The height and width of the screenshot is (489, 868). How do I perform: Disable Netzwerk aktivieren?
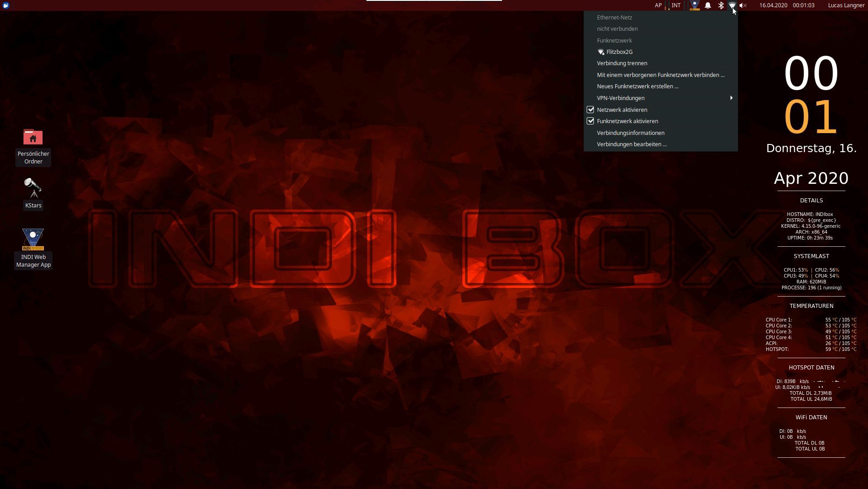click(622, 110)
